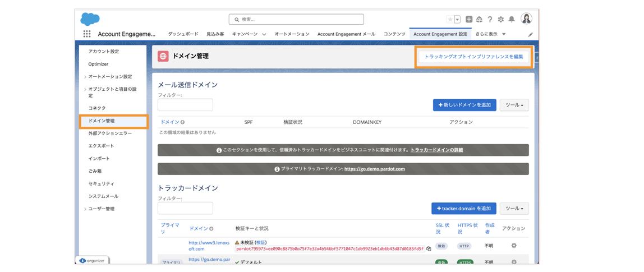Expand the オートメーション設定 sidebar chevron
This screenshot has width=644, height=272.
point(85,77)
